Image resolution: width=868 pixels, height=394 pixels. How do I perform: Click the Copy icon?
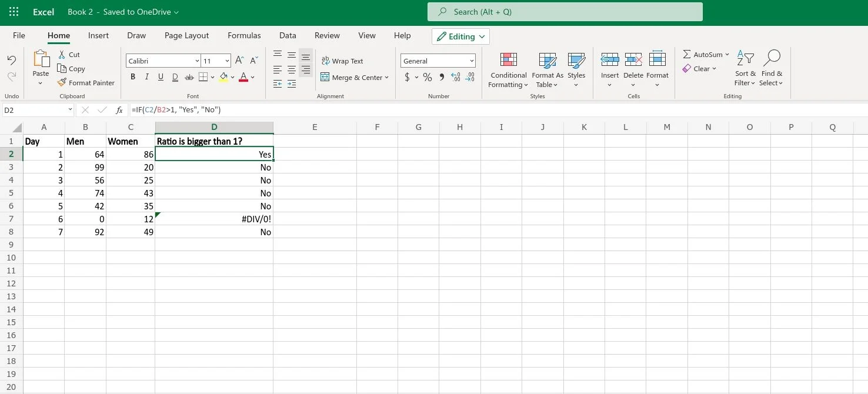[62, 68]
